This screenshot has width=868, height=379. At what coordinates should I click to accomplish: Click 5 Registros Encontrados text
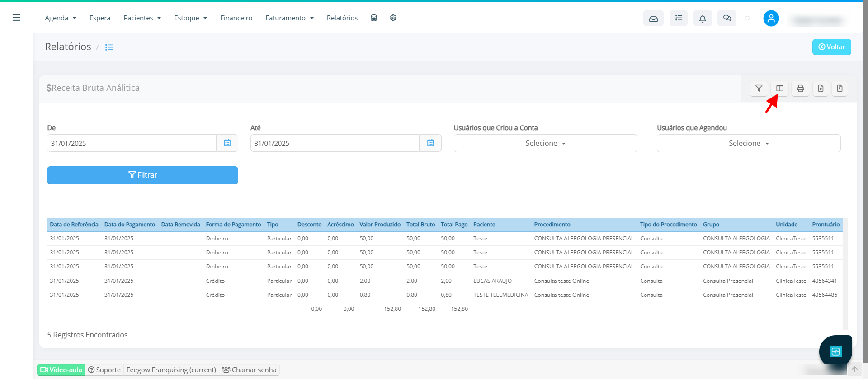click(x=87, y=335)
